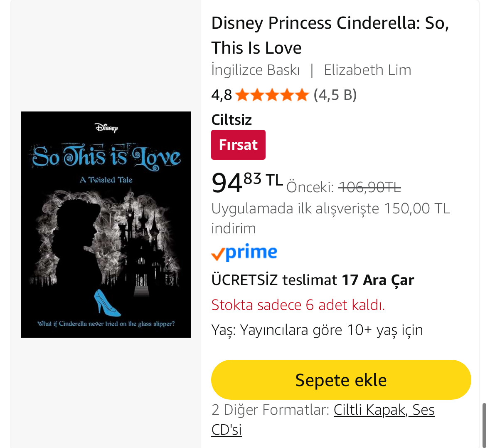Open the product title Disney Princess Cinderella
This screenshot has height=448, width=490.
[x=330, y=35]
